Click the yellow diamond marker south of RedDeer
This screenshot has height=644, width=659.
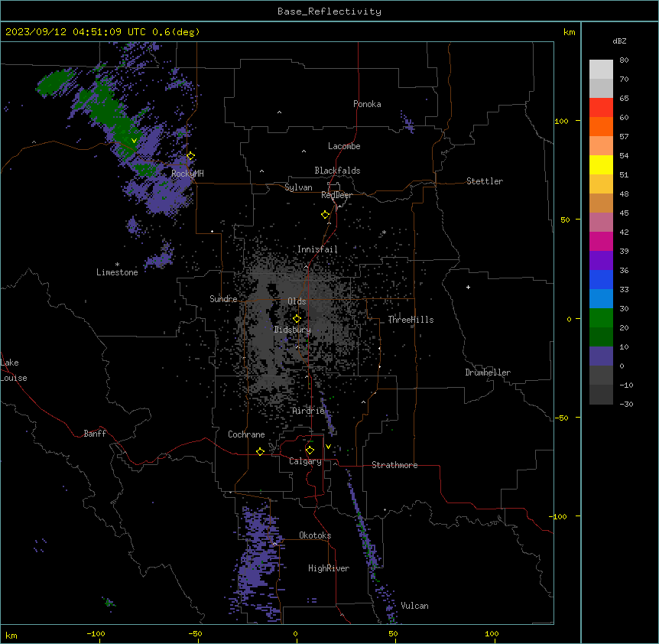coord(325,215)
